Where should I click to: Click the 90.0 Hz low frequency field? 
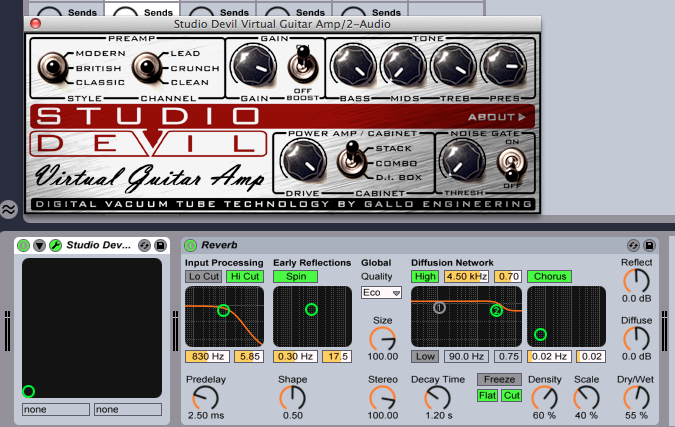[467, 356]
